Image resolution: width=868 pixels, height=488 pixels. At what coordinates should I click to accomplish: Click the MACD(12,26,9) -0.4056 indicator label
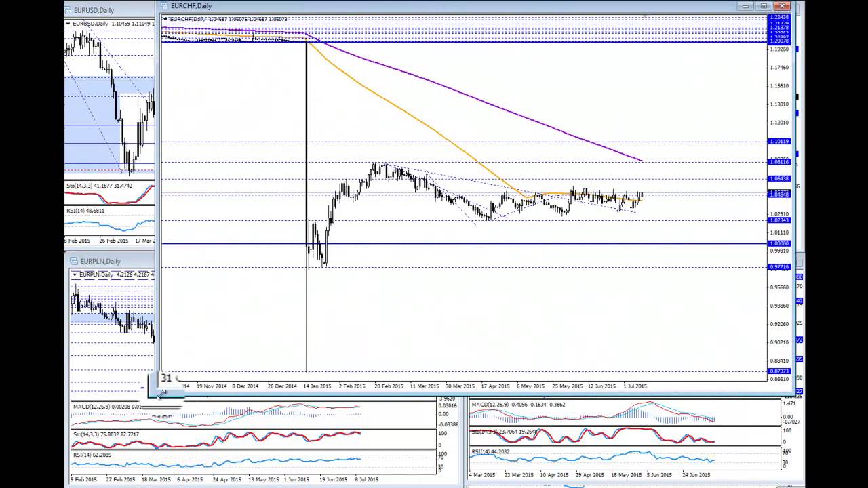coord(518,405)
